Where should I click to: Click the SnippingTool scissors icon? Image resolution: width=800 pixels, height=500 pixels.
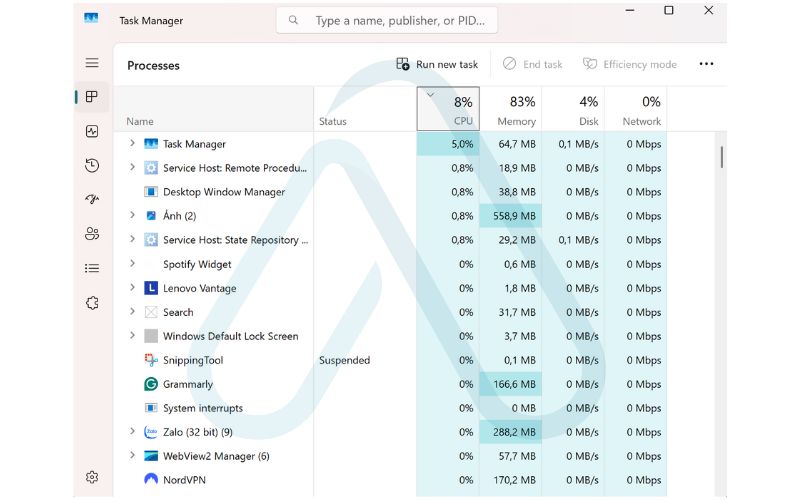pyautogui.click(x=151, y=360)
